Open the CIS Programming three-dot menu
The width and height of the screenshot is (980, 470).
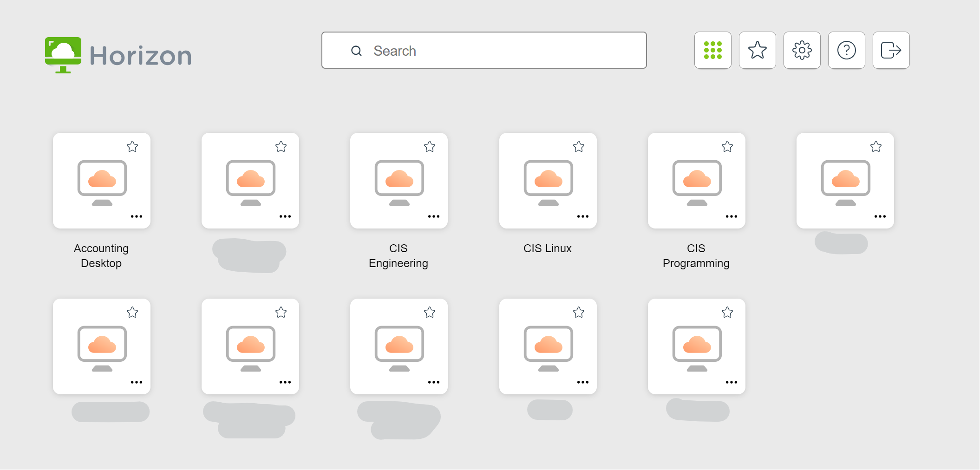click(732, 216)
